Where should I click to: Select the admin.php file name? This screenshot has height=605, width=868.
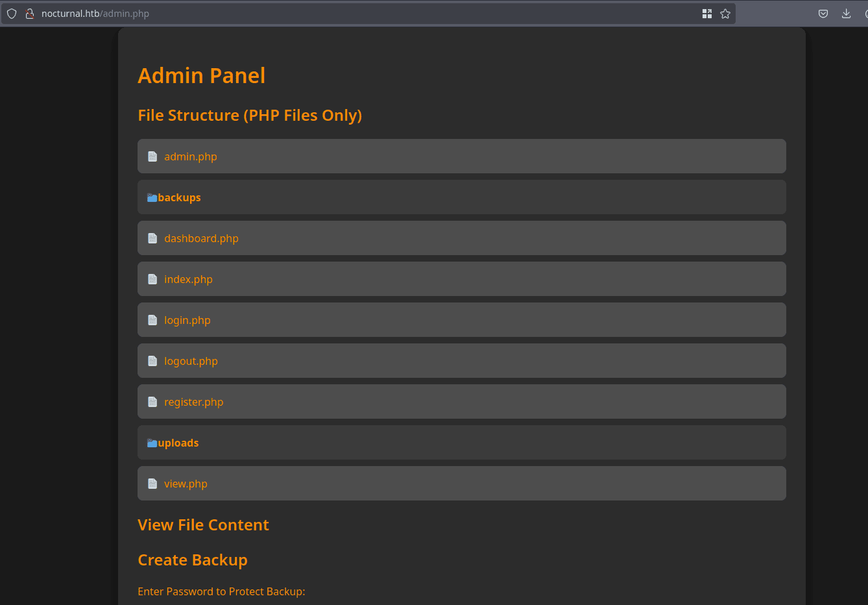pos(190,156)
